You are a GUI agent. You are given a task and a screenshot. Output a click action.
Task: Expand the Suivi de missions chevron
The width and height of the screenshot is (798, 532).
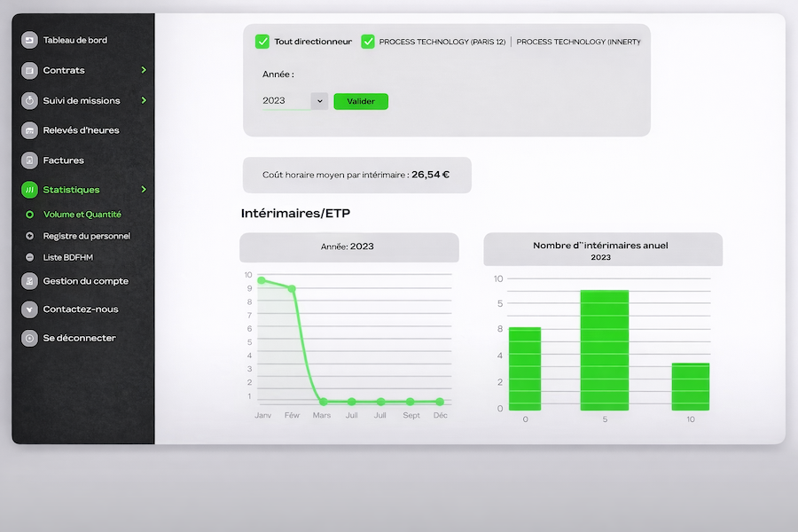coord(144,100)
